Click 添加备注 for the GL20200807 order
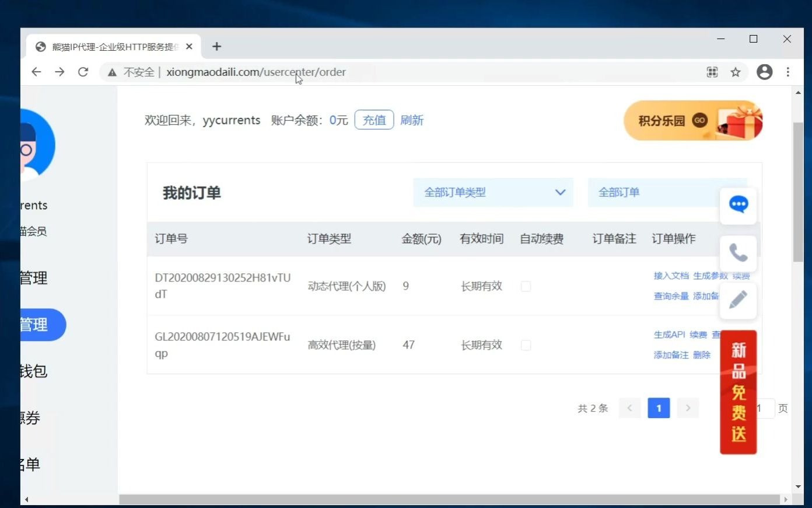 [671, 355]
